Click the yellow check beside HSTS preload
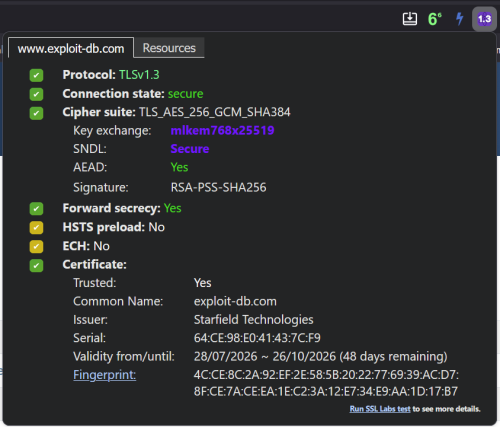500x427 pixels. click(x=36, y=228)
